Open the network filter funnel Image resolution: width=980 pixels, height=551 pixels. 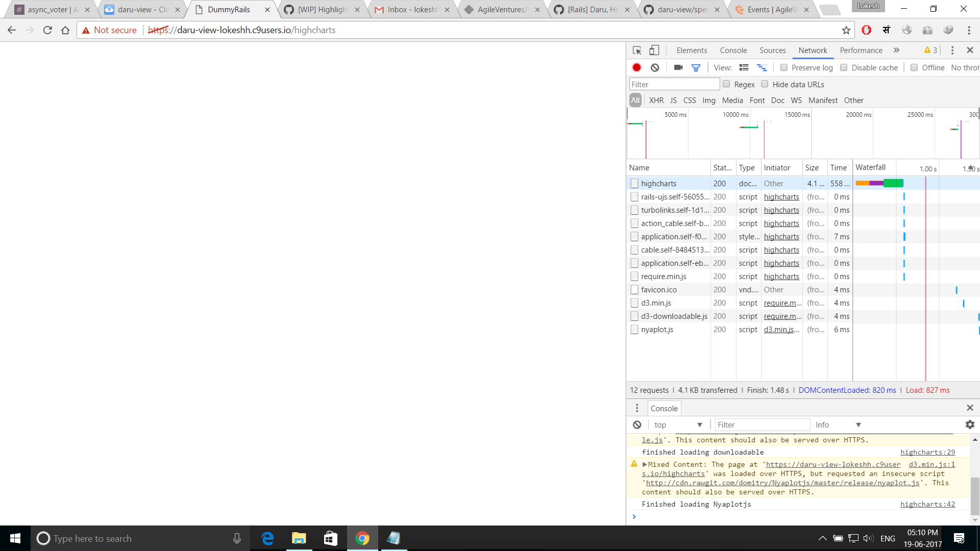coord(696,67)
